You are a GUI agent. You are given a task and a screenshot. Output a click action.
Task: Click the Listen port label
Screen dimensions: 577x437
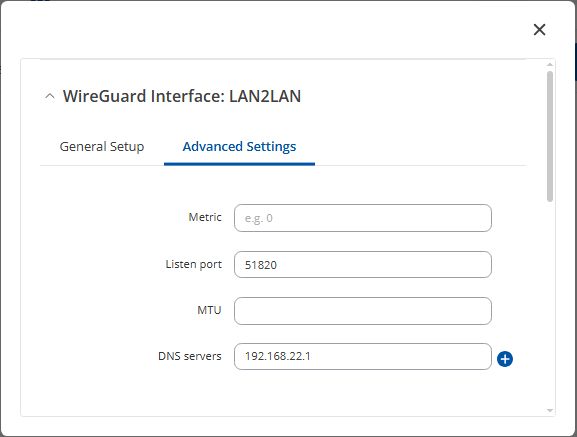pyautogui.click(x=194, y=264)
